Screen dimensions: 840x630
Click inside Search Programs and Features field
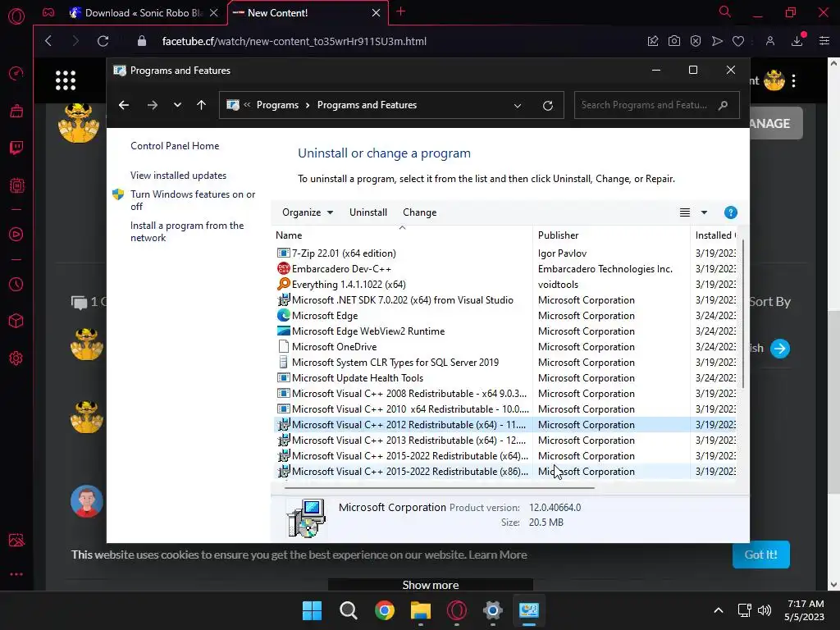click(656, 105)
